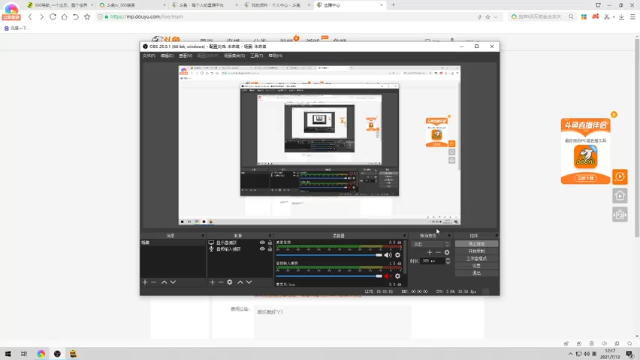The width and height of the screenshot is (640, 360).
Task: Hide the audio input capture eye toggle
Action: tap(262, 249)
